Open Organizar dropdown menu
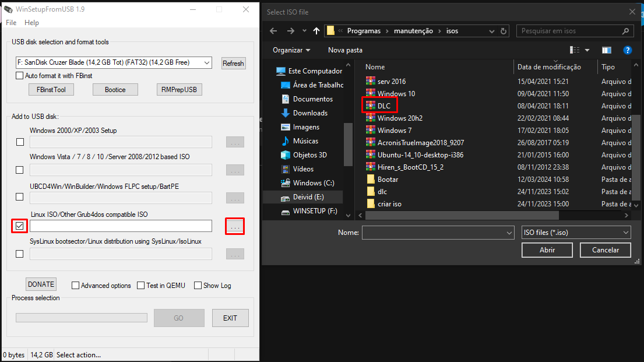 coord(291,50)
